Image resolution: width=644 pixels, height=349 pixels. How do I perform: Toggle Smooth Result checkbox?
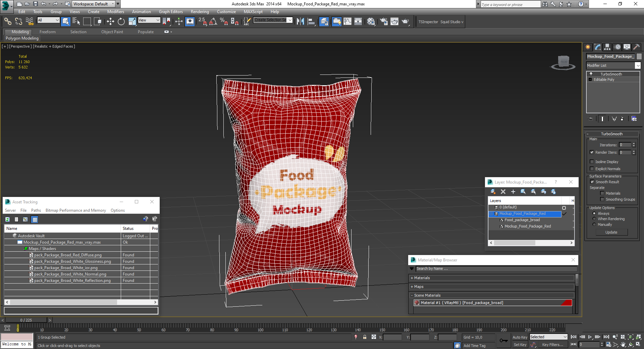(592, 182)
